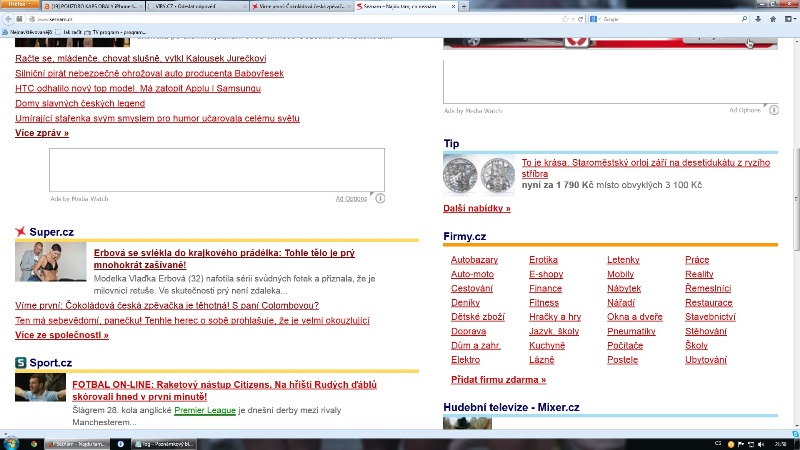Click the Sport.cz green S logo icon
The height and width of the screenshot is (450, 800).
point(20,363)
